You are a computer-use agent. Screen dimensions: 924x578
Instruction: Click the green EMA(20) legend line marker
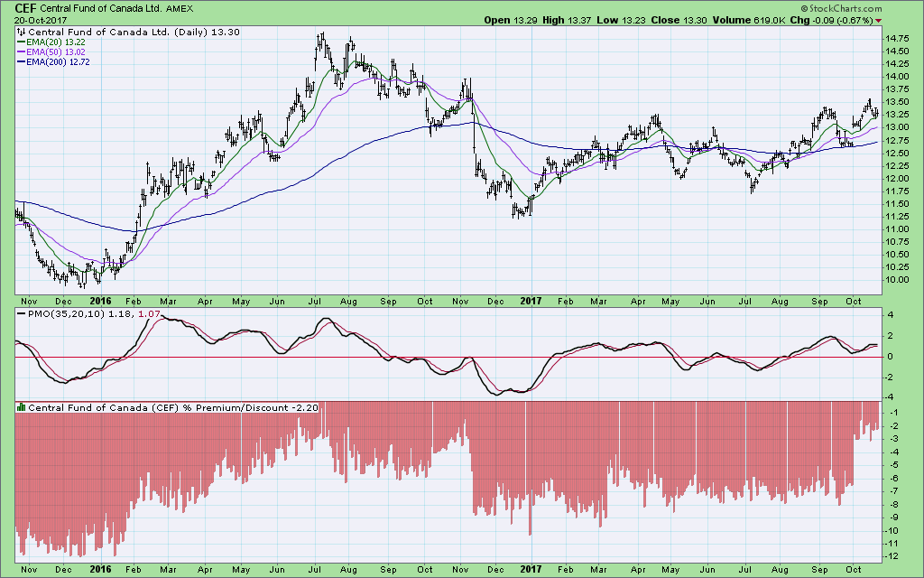pyautogui.click(x=22, y=43)
